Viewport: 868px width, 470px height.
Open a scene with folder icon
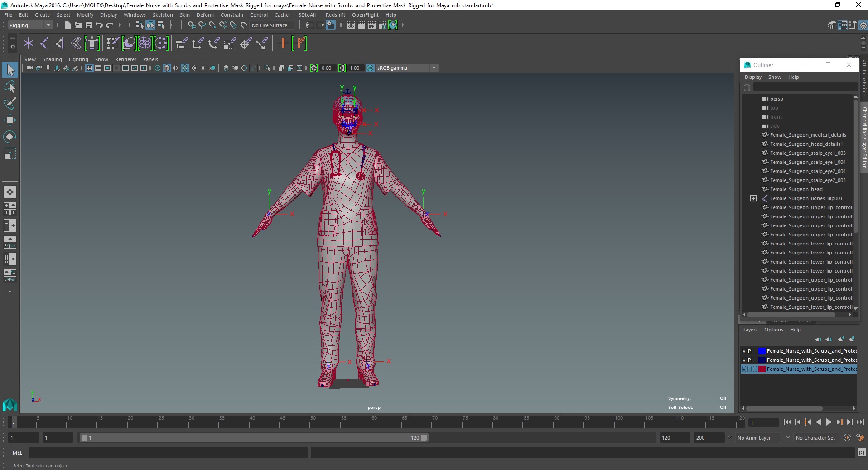click(78, 25)
